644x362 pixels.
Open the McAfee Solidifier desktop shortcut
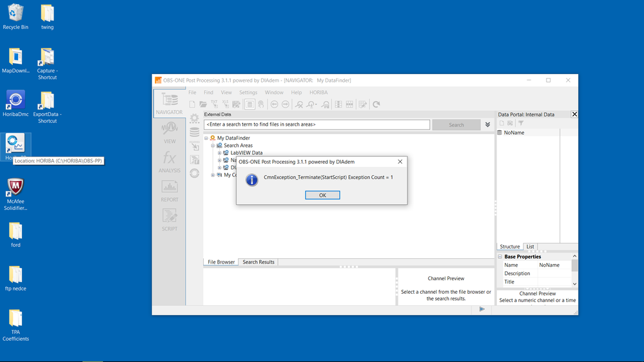click(x=15, y=195)
